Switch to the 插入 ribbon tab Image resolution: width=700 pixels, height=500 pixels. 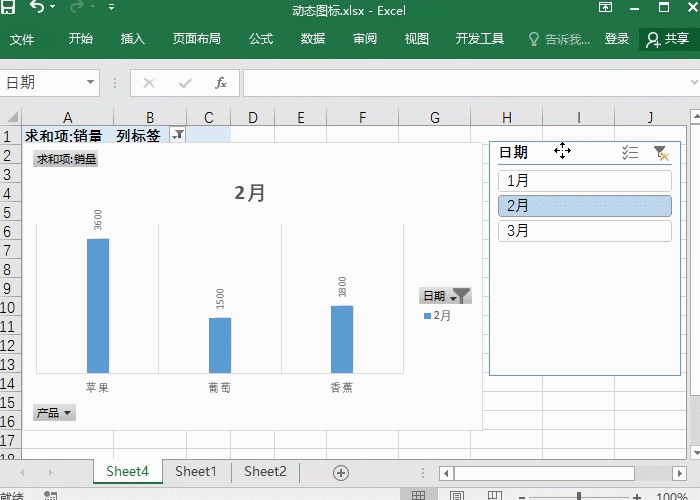tap(133, 39)
